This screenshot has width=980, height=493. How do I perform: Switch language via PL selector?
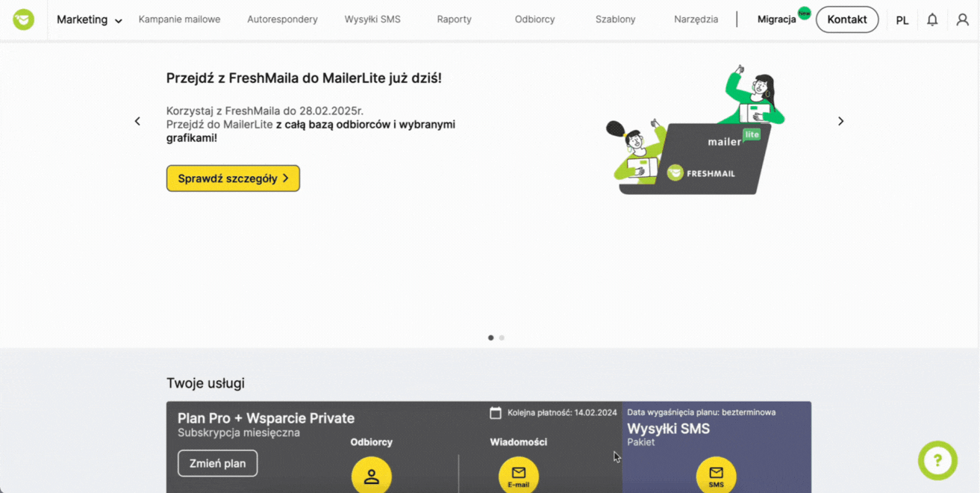coord(902,20)
